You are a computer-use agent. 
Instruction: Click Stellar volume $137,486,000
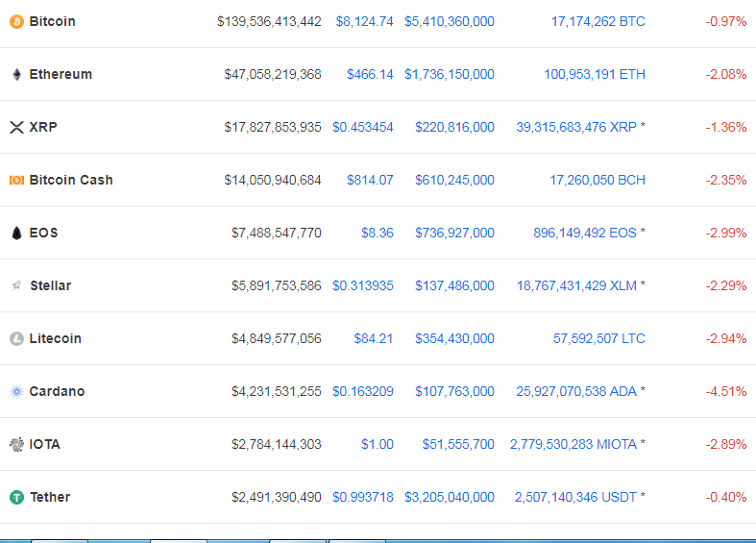pos(454,285)
